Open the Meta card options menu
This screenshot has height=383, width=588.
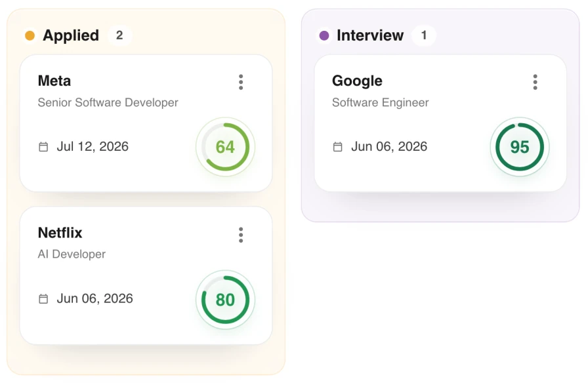point(241,82)
